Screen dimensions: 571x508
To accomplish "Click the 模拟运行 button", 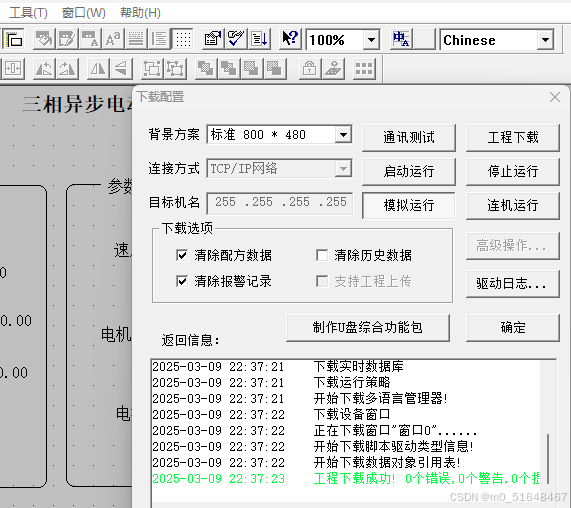I will tap(409, 206).
